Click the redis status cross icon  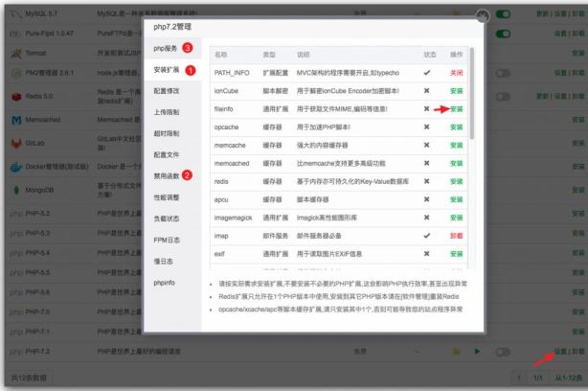pyautogui.click(x=427, y=181)
